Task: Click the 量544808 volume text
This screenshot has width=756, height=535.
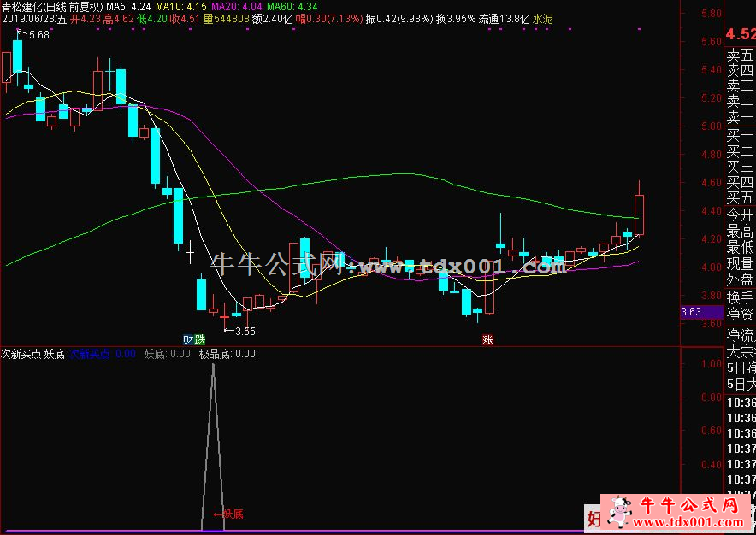Action: pyautogui.click(x=226, y=19)
